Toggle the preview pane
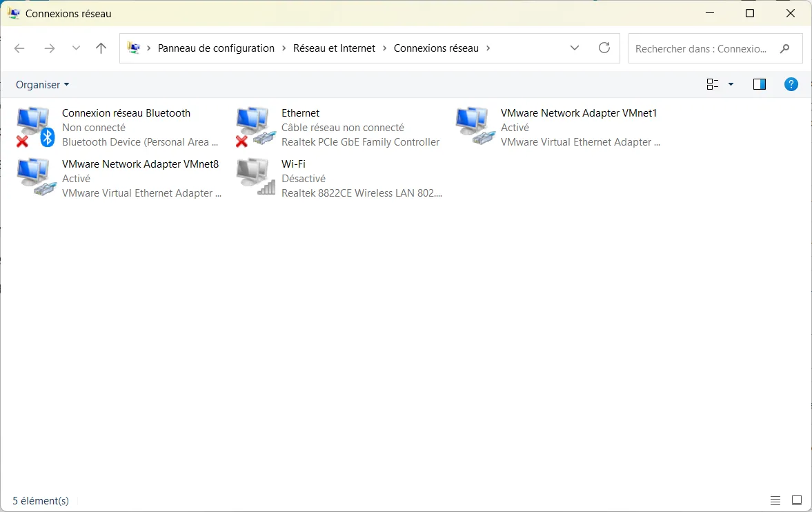 click(759, 84)
